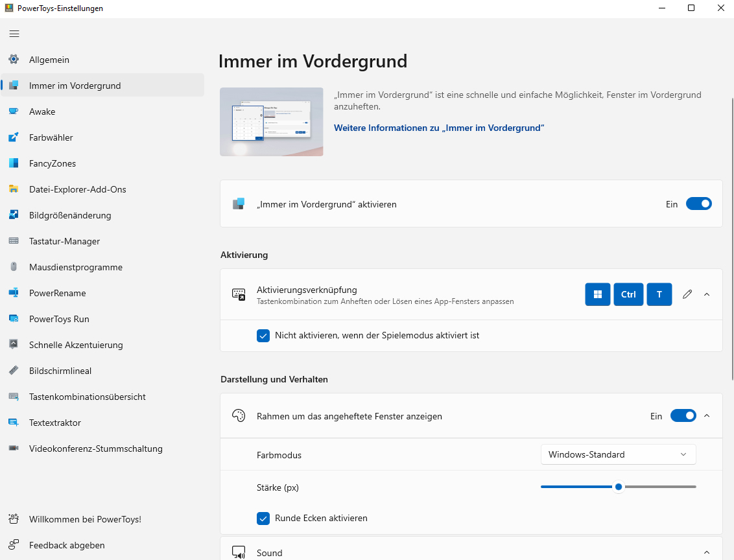Uncheck Runde Ecken aktivieren checkbox
The width and height of the screenshot is (734, 560).
pyautogui.click(x=263, y=519)
